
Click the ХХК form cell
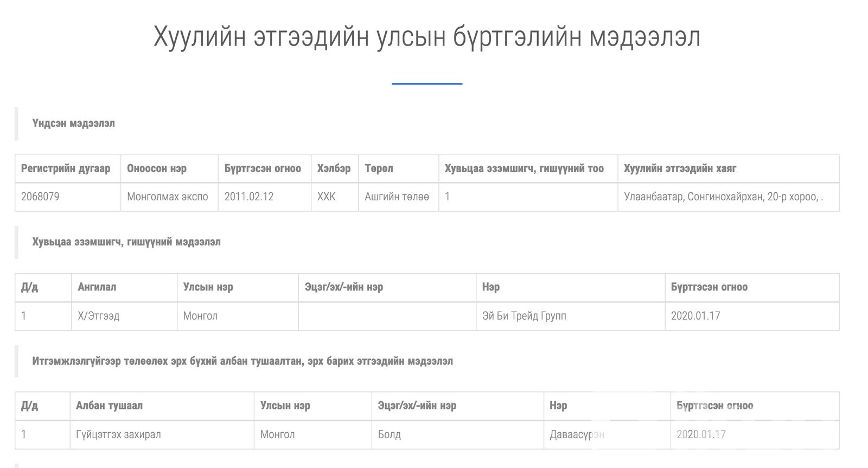(x=327, y=197)
